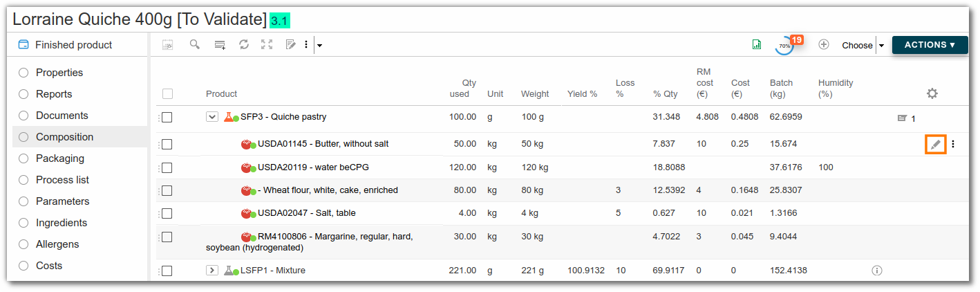Click the pencil edit icon on Butter row
The height and width of the screenshot is (292, 980).
(x=935, y=144)
